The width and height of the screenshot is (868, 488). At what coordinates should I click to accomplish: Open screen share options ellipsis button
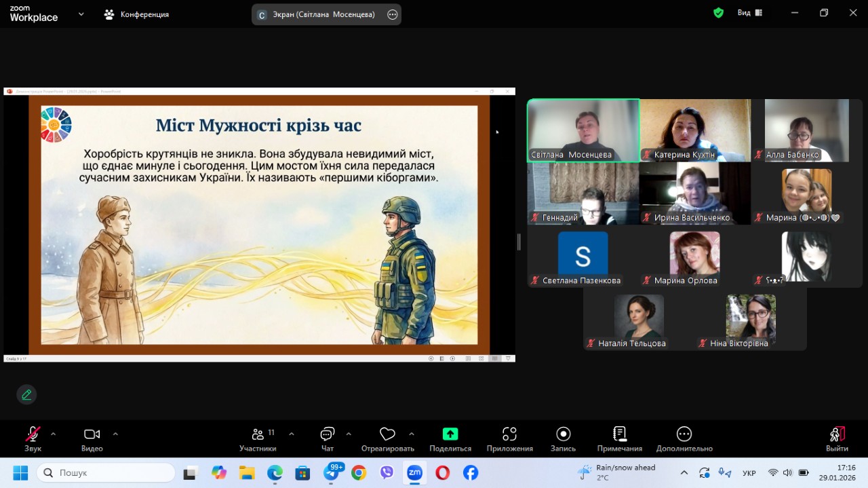click(392, 14)
